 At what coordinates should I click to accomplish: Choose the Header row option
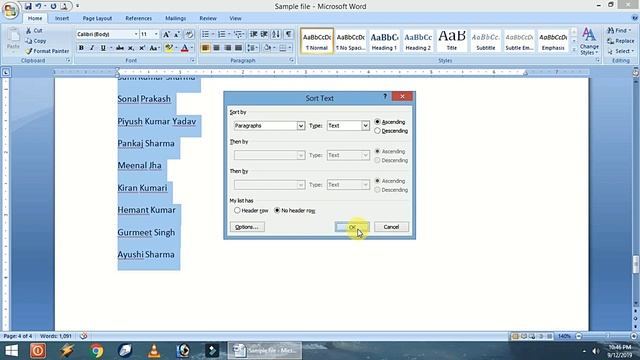(251, 211)
